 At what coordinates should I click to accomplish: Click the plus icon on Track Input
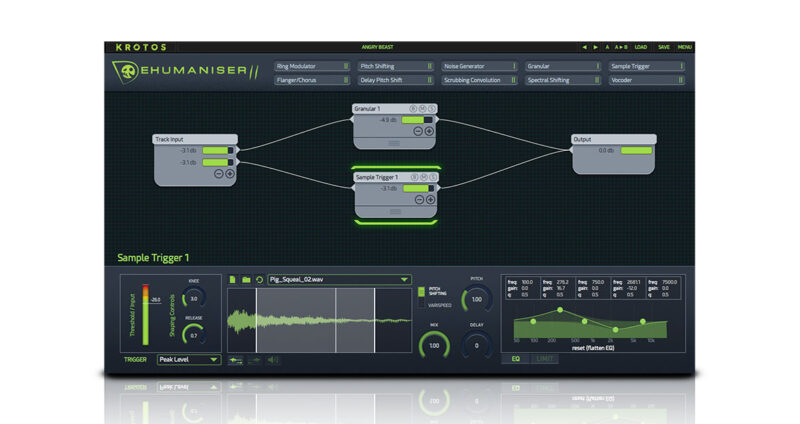(x=230, y=174)
